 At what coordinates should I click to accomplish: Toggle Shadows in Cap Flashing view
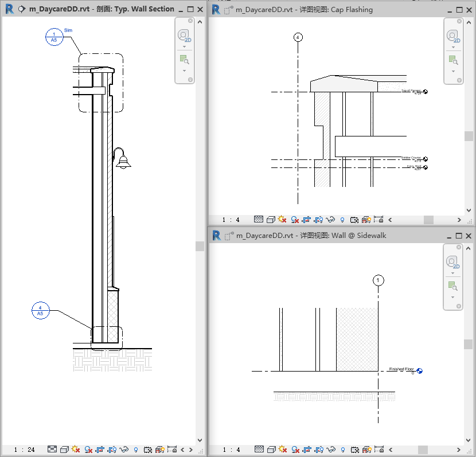coord(294,220)
